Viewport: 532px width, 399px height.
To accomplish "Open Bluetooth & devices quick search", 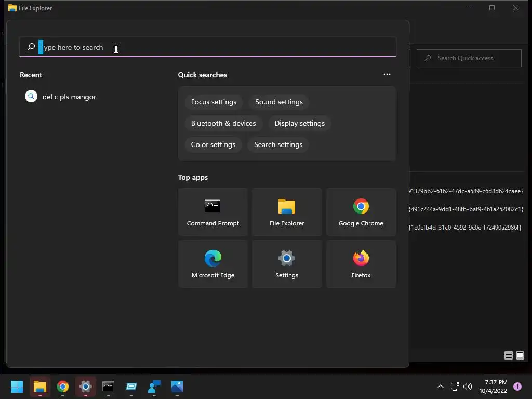I will (223, 124).
